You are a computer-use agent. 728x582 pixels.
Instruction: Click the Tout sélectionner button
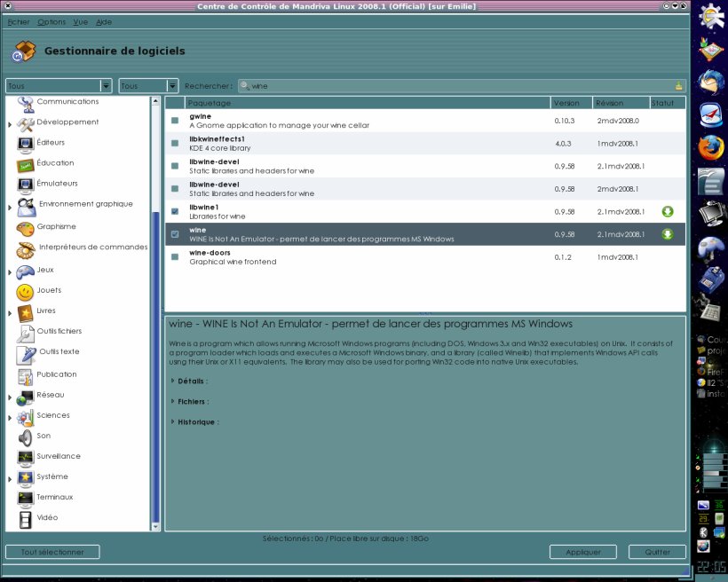pos(52,553)
